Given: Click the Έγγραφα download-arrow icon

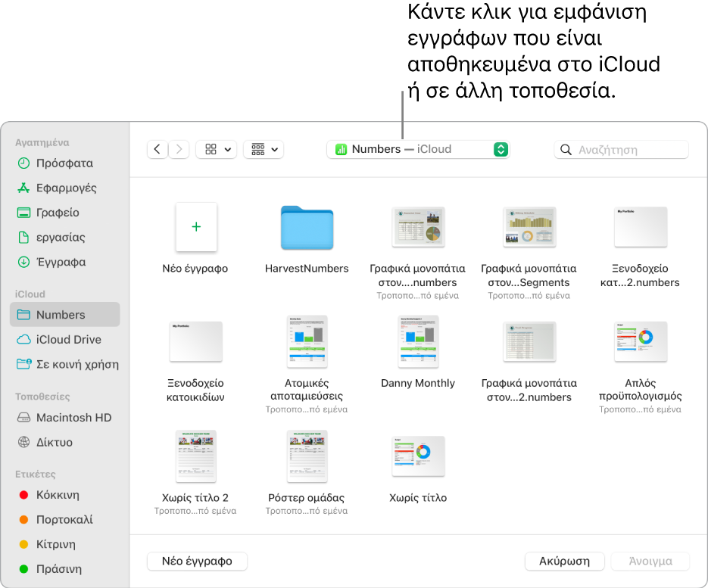Looking at the screenshot, I should 23,262.
